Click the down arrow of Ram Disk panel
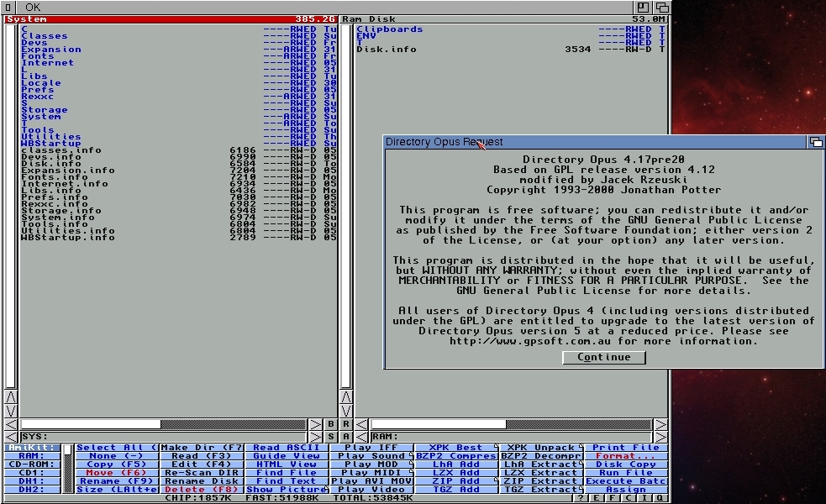 point(346,411)
